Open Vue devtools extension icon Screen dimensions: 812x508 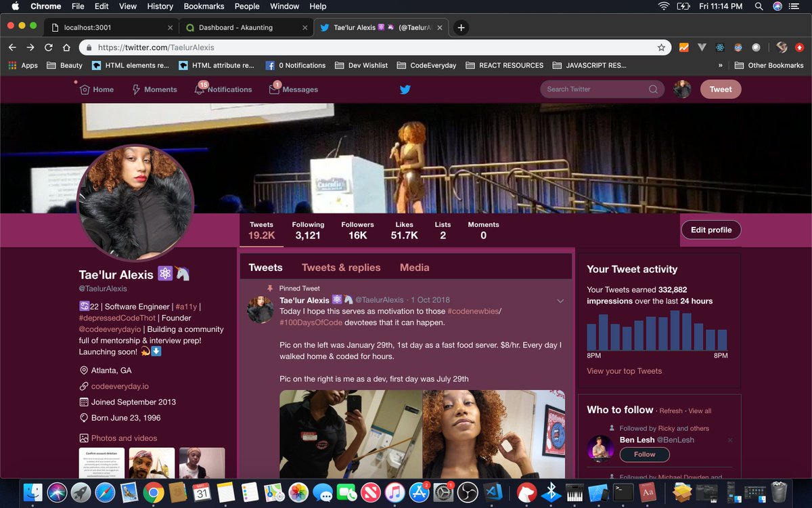tap(702, 47)
